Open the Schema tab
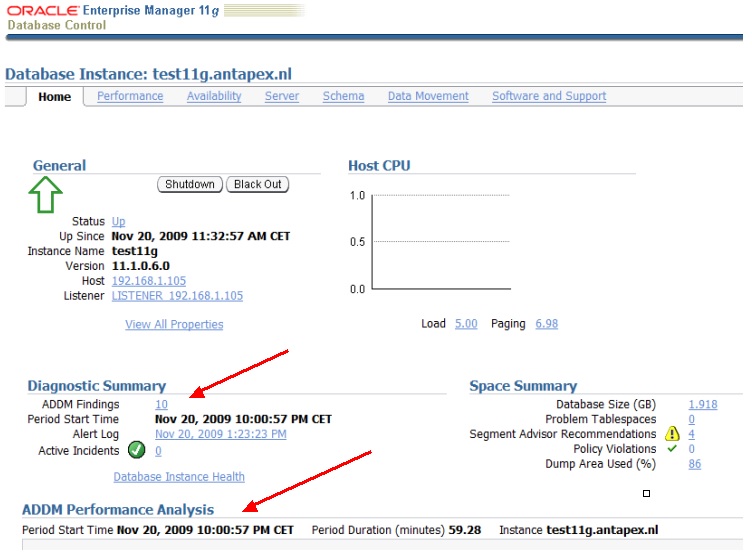This screenshot has height=557, width=752. click(x=343, y=96)
